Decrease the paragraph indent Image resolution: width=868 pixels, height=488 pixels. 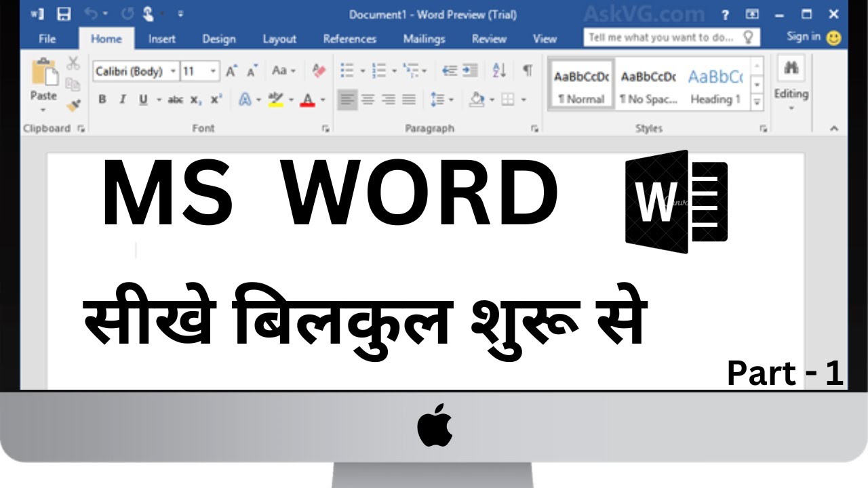point(449,70)
